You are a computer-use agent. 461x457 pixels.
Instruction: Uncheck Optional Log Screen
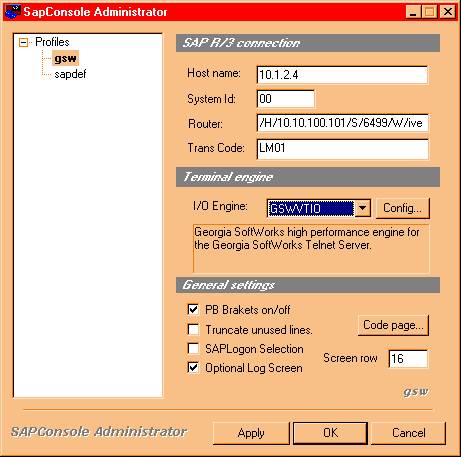coord(193,368)
